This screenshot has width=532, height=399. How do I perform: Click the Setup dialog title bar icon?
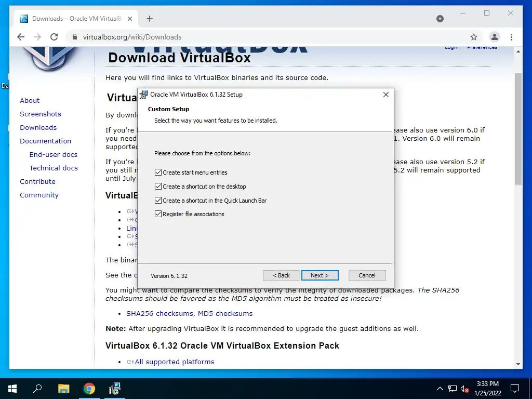144,95
